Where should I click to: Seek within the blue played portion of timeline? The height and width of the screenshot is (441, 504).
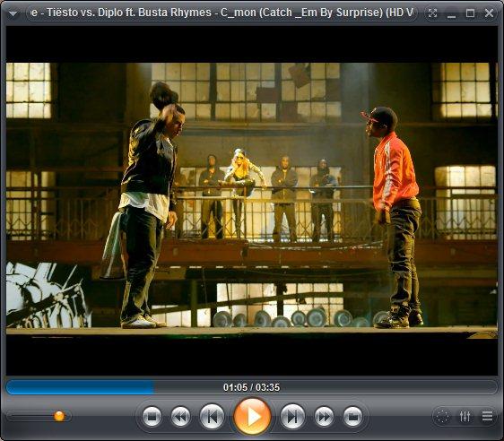click(x=80, y=387)
